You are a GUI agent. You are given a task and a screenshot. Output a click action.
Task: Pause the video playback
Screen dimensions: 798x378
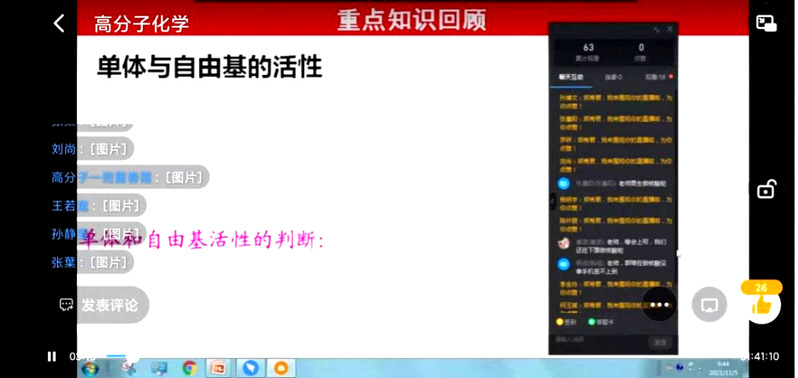tap(51, 357)
